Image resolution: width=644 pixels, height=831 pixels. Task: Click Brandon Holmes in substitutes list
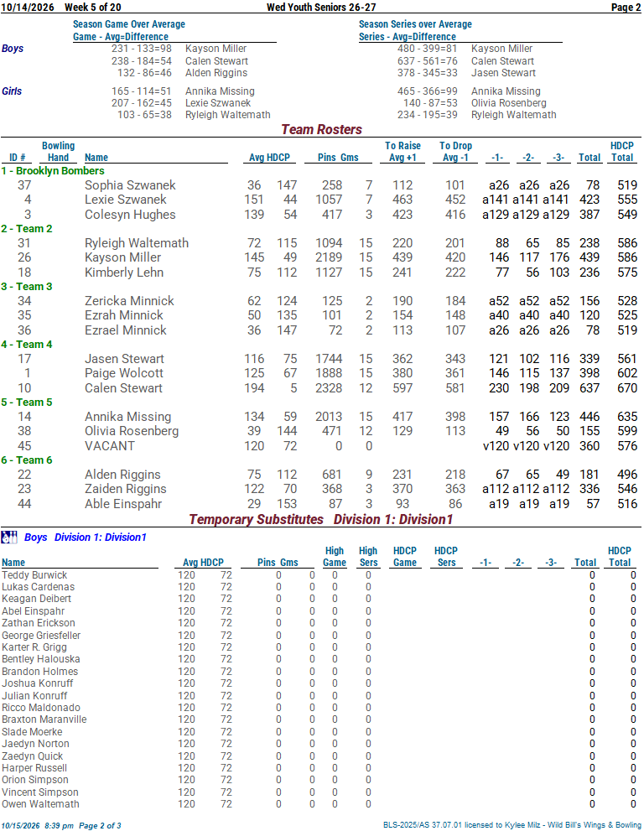coord(39,671)
